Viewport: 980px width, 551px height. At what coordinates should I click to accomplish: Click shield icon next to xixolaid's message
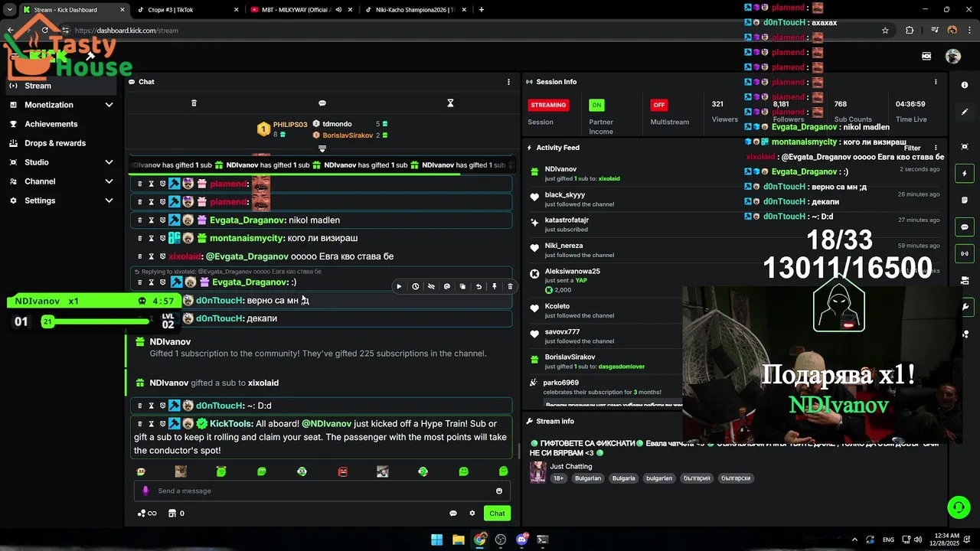point(162,256)
